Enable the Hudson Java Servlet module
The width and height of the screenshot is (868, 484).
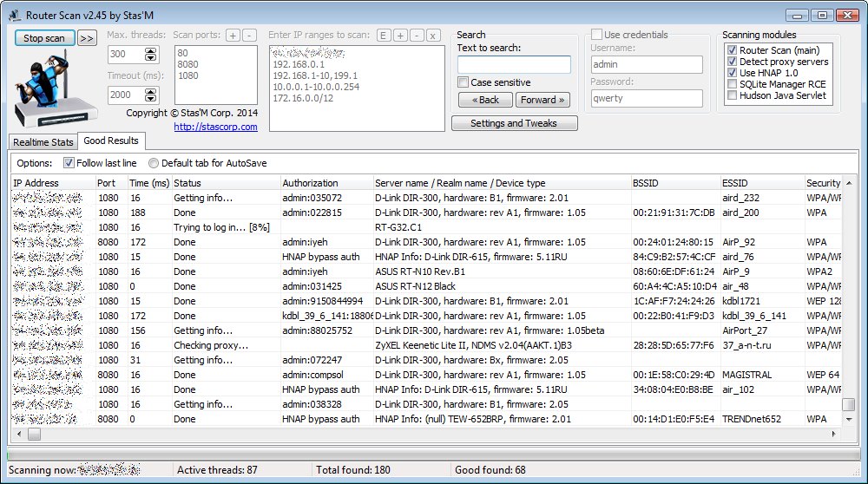point(732,95)
